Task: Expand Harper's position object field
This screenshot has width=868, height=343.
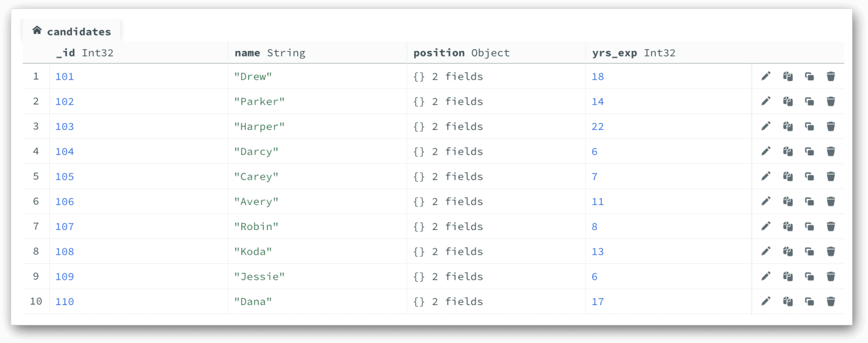Action: click(448, 127)
